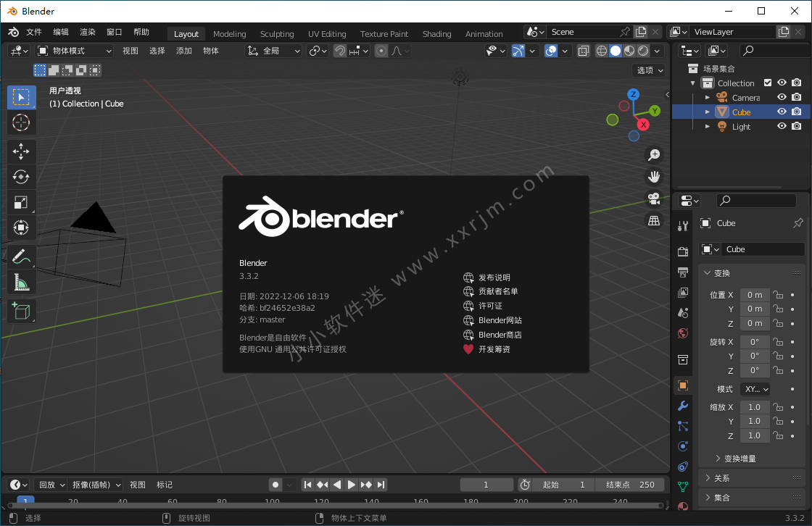Toggle auto keying record button
This screenshot has height=526, width=812.
[x=275, y=485]
